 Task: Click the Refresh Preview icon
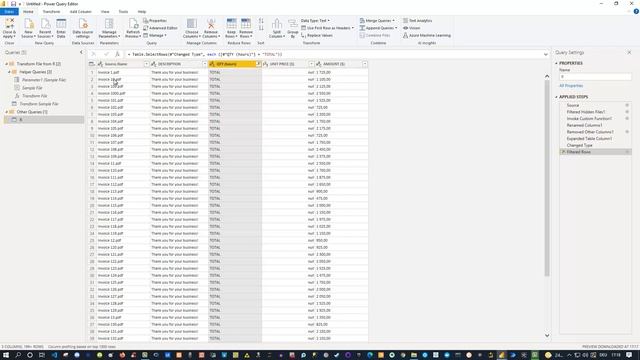133,24
